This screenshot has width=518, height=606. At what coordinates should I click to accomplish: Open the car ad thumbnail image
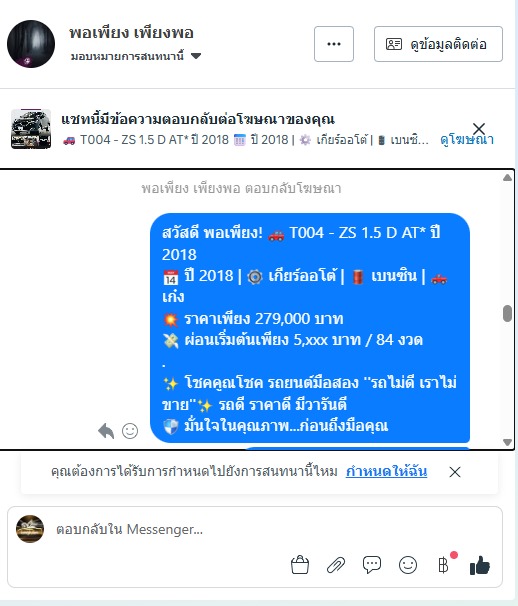pos(31,129)
